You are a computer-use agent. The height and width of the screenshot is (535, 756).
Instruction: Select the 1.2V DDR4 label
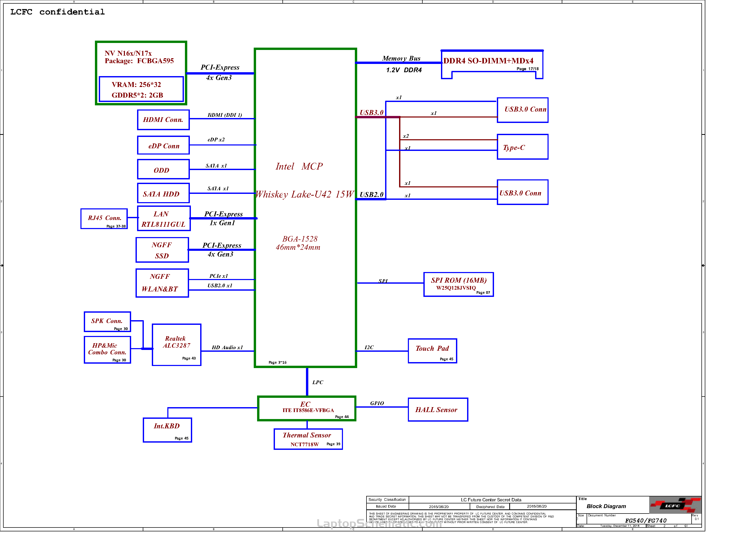click(x=404, y=70)
